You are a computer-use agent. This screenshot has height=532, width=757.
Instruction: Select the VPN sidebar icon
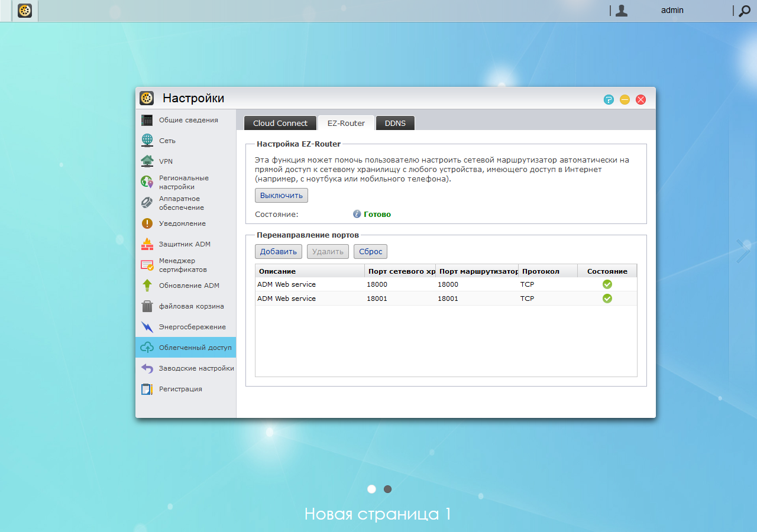(147, 161)
